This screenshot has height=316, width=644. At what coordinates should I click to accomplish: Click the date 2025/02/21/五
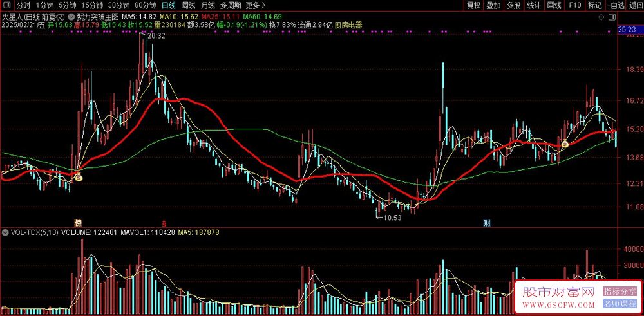tap(23, 24)
